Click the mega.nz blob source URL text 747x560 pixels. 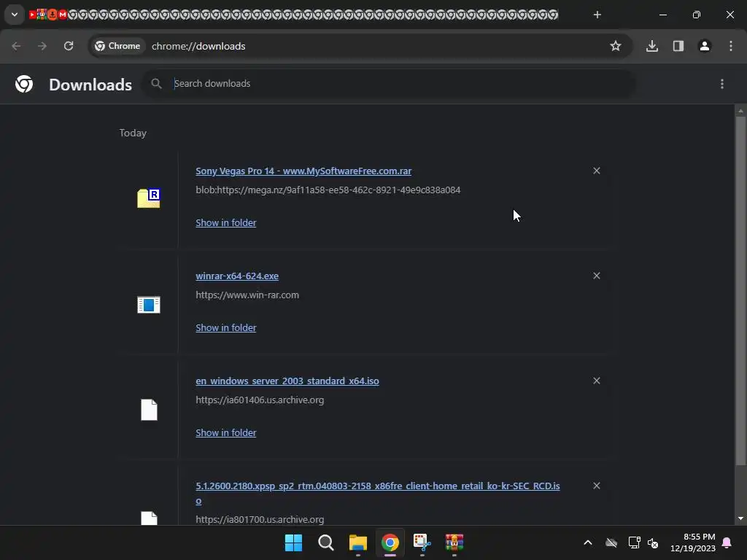click(x=328, y=190)
